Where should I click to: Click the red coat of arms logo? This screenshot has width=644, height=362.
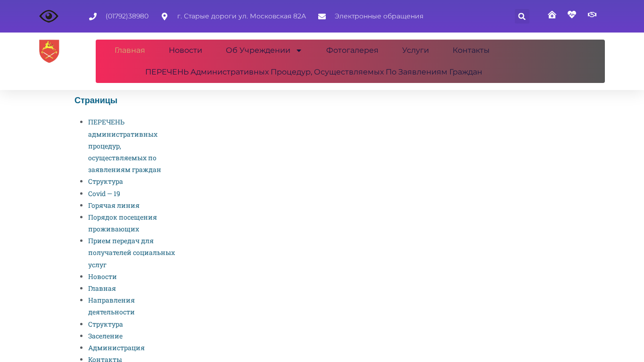click(x=49, y=51)
